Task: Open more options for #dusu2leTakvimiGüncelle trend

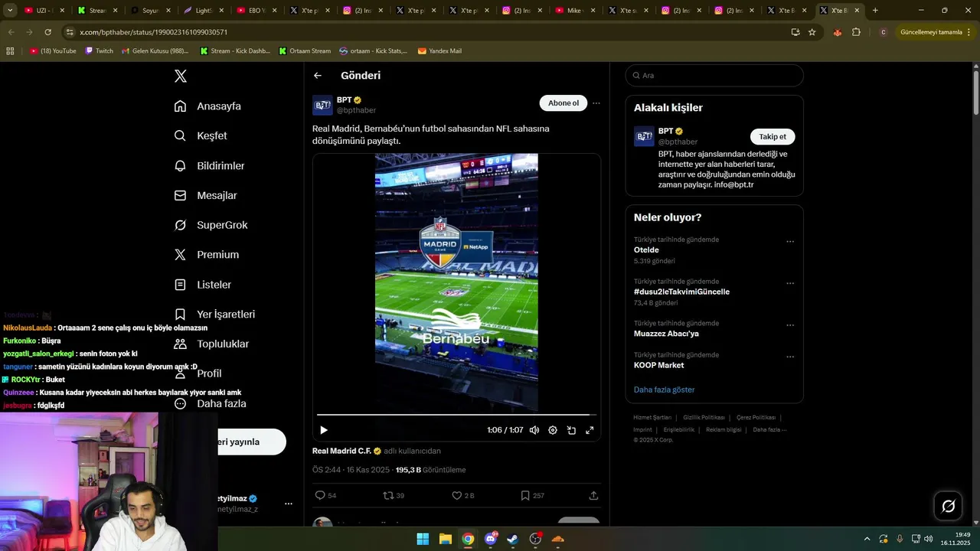Action: [790, 284]
